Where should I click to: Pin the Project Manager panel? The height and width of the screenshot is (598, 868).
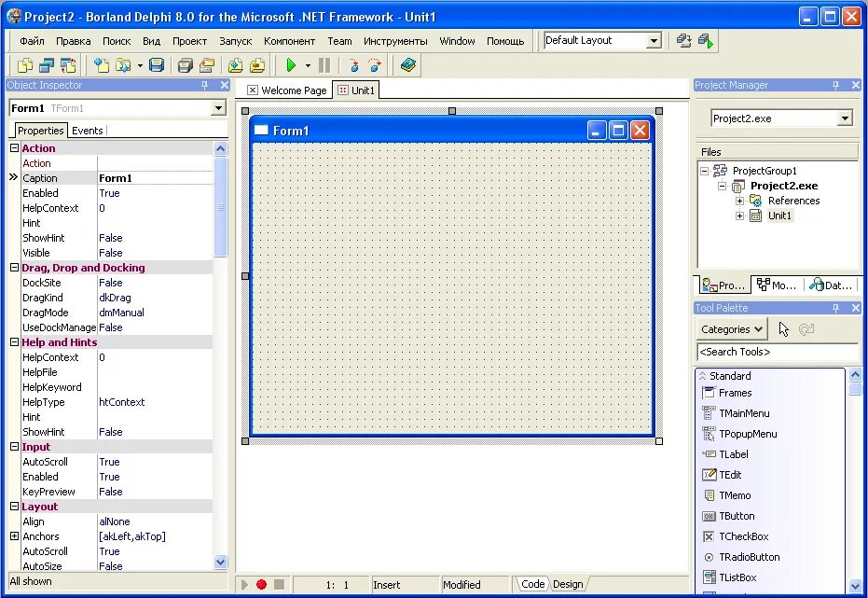pyautogui.click(x=836, y=85)
